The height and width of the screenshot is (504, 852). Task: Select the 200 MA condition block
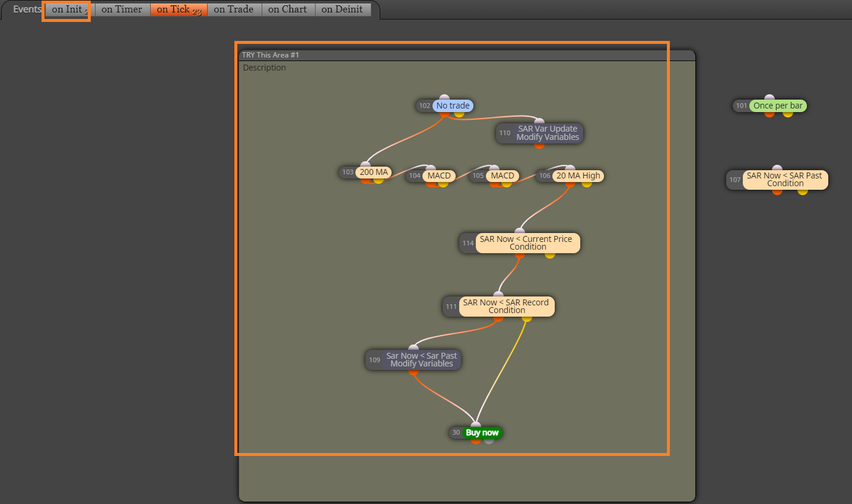point(374,172)
